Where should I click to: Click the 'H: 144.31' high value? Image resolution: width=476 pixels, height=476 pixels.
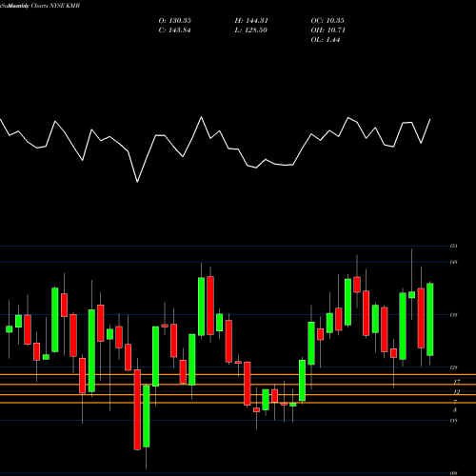pos(251,21)
